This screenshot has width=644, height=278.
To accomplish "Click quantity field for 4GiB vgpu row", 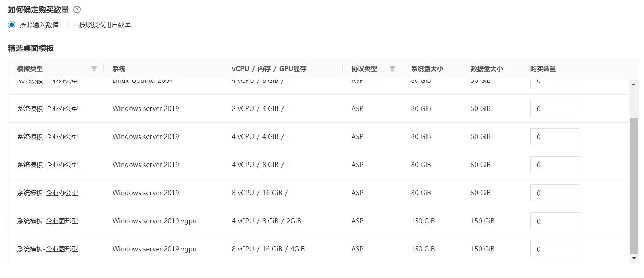I will click(554, 249).
